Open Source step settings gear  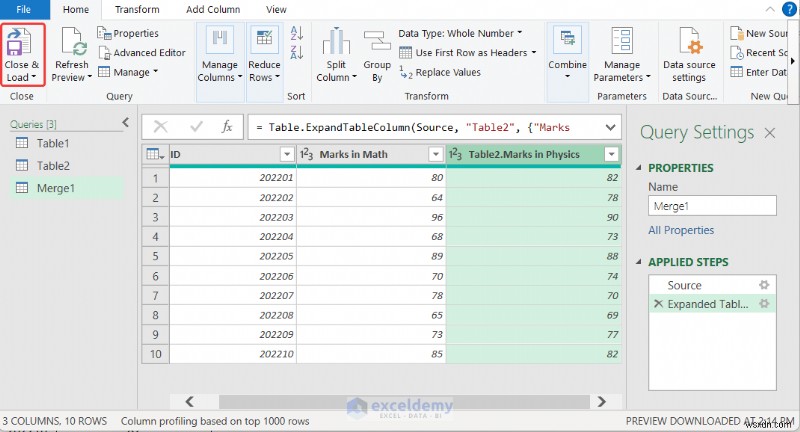point(764,285)
